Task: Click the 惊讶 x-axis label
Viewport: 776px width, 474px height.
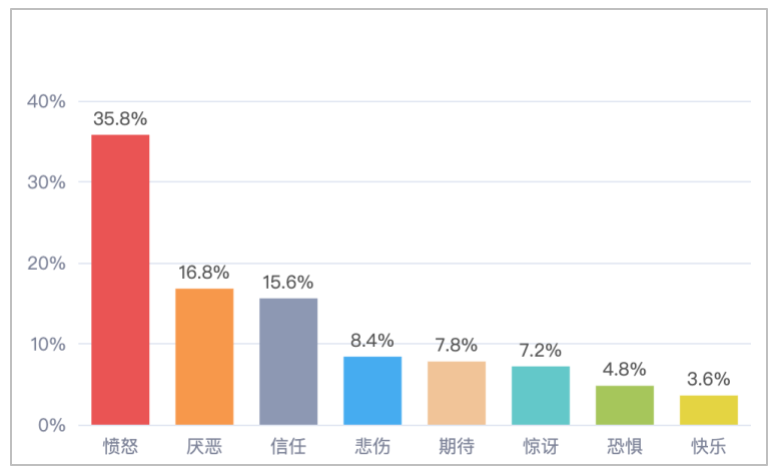Action: coord(540,445)
